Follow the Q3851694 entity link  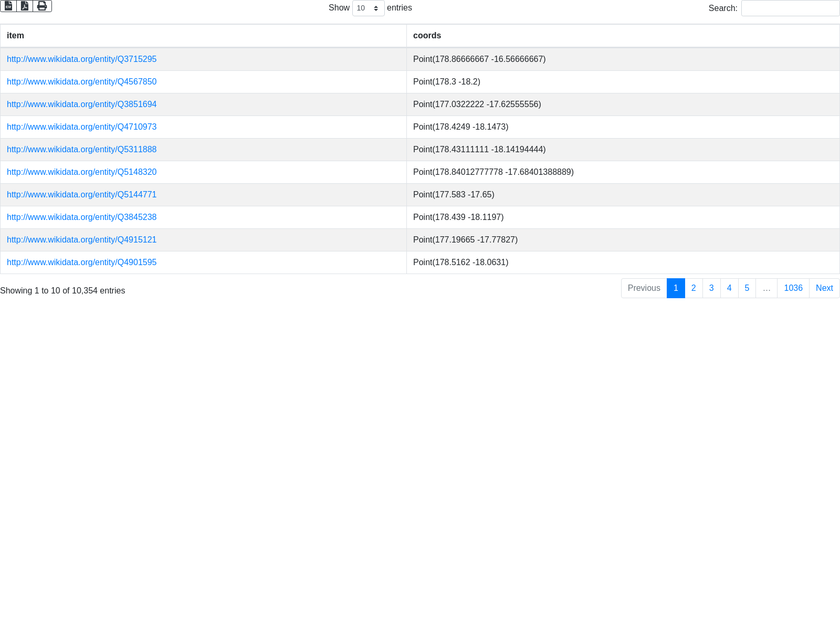(81, 104)
